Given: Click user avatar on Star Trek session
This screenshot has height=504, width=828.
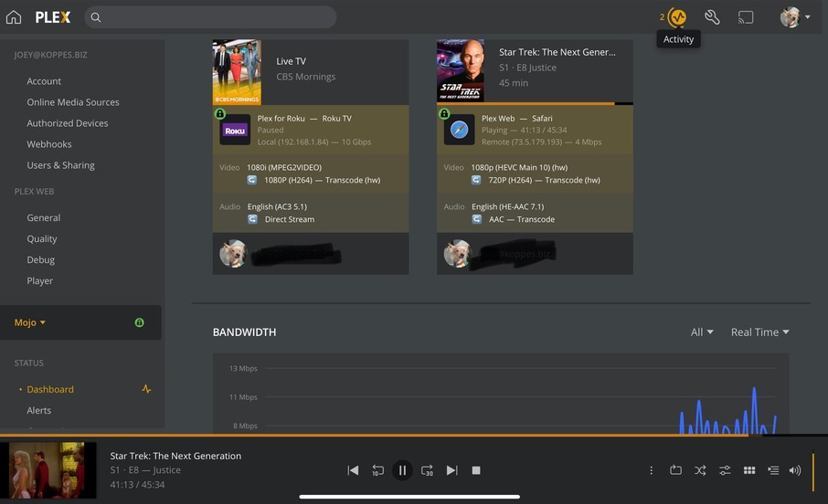Looking at the screenshot, I should pyautogui.click(x=457, y=253).
